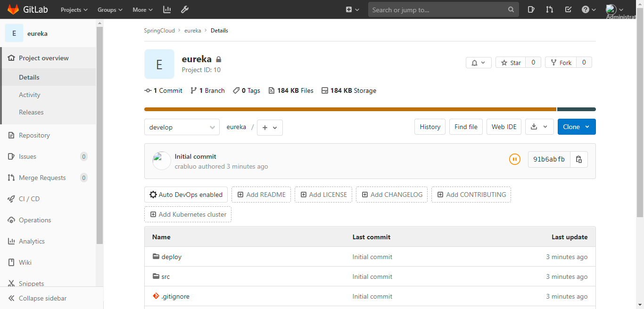Click the orange language bar segment
Viewport: 644px width, 309px height.
(x=350, y=109)
